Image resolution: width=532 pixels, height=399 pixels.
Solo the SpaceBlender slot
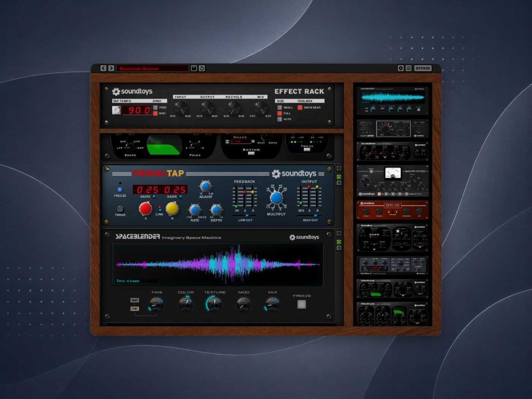(x=339, y=248)
